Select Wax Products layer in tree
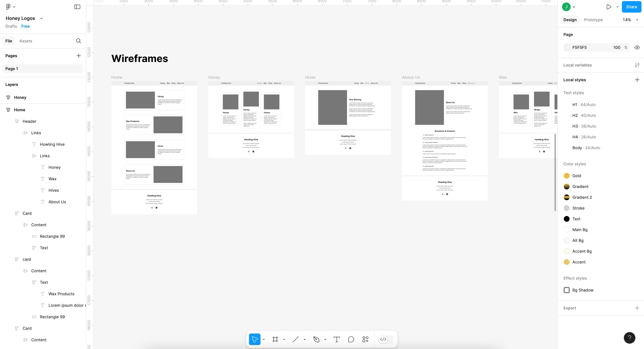Viewport: 644px width, 349px height. coord(61,294)
